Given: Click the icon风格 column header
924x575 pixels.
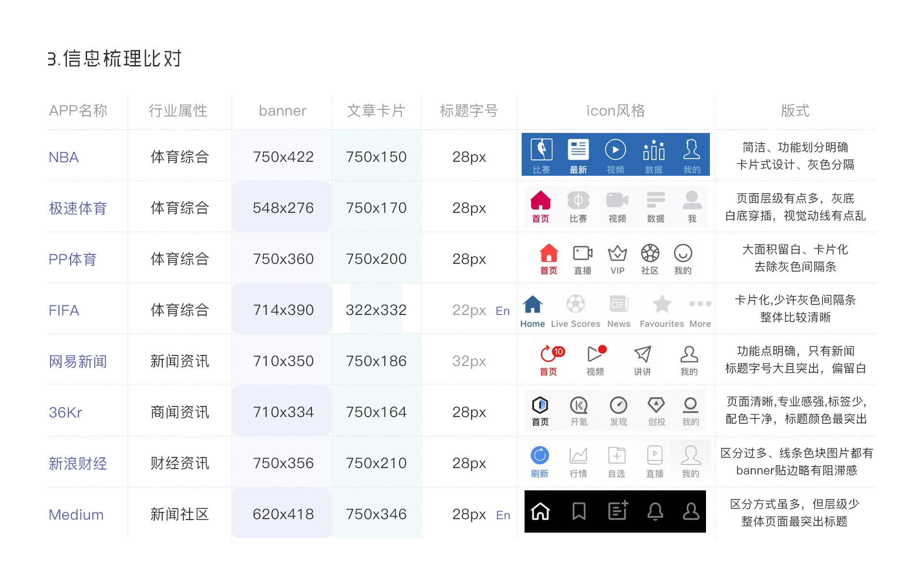Looking at the screenshot, I should point(616,111).
